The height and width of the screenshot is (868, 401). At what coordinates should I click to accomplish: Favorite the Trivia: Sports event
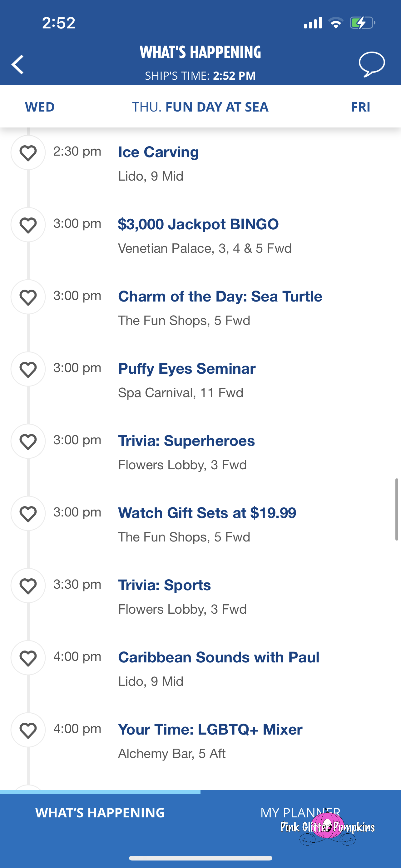(28, 586)
